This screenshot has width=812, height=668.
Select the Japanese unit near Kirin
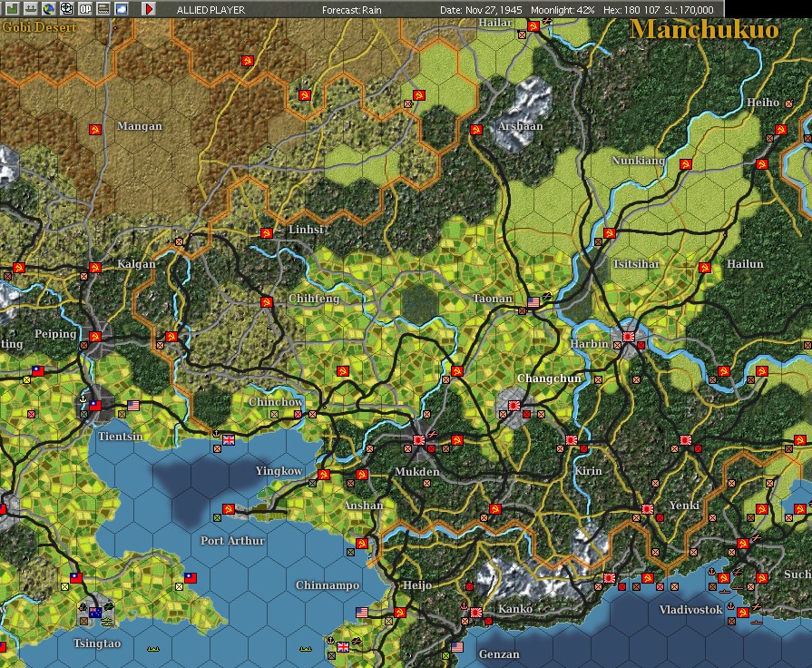click(572, 440)
